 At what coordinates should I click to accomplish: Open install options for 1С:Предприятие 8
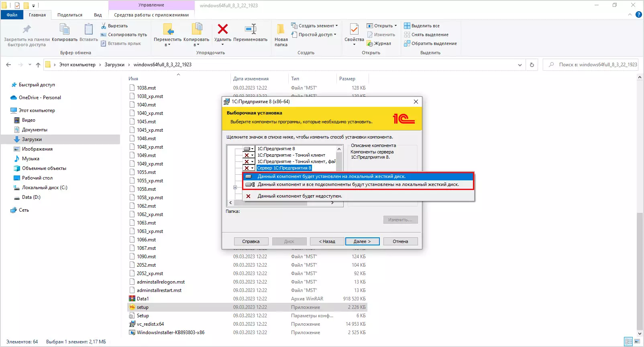249,149
